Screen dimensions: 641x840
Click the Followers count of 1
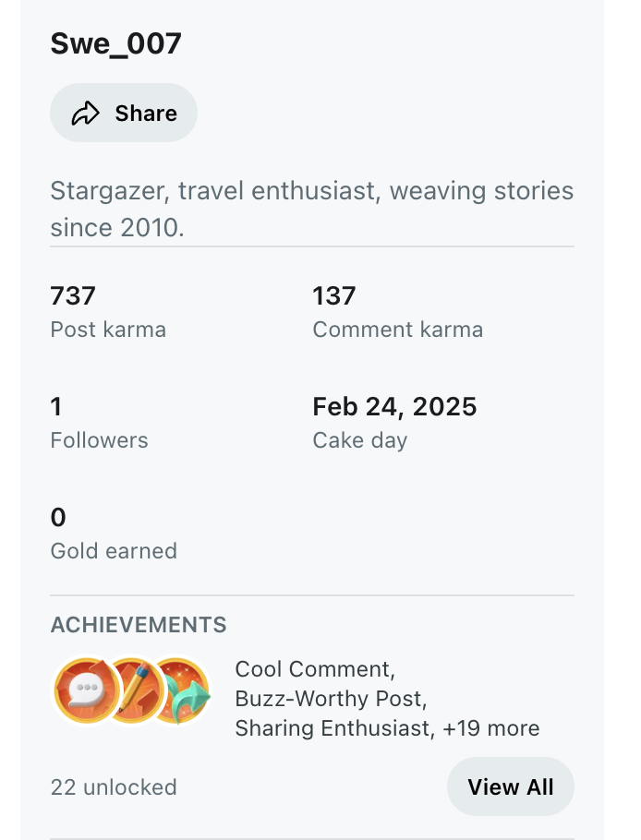[x=56, y=406]
